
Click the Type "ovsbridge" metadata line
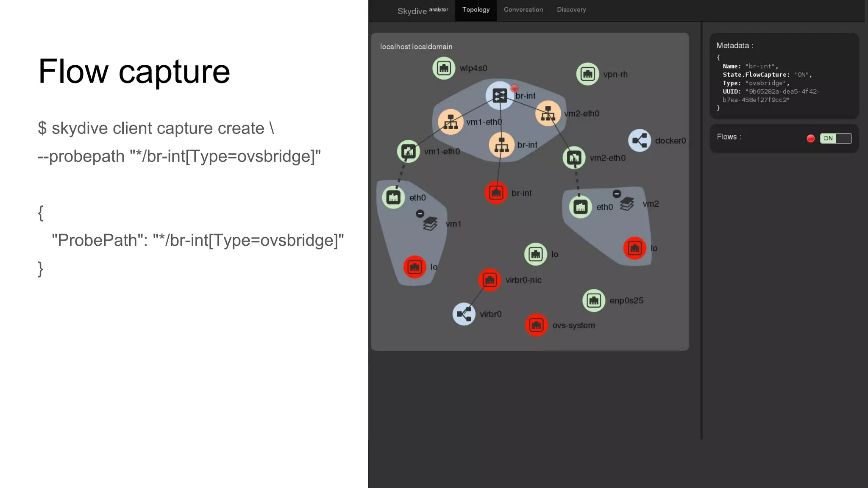coord(756,83)
